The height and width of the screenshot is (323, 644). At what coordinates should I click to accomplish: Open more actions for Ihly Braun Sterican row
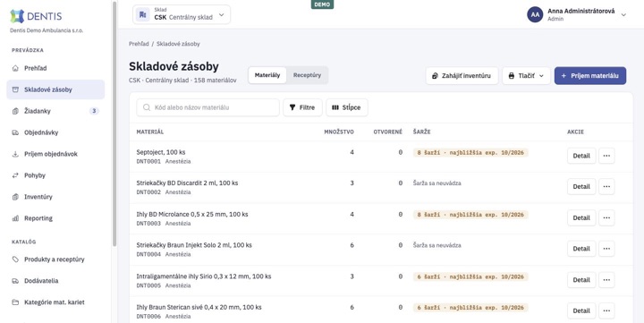(x=606, y=310)
